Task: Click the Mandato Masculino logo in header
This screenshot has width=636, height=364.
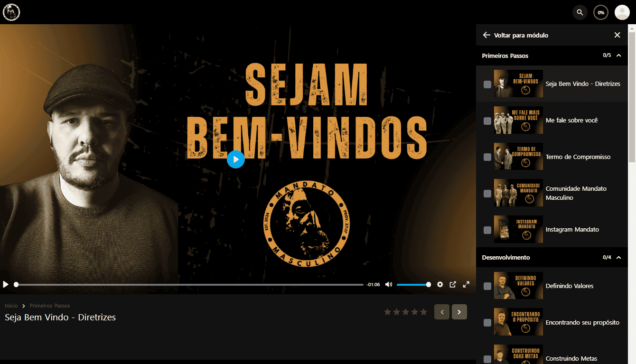Action: [11, 12]
